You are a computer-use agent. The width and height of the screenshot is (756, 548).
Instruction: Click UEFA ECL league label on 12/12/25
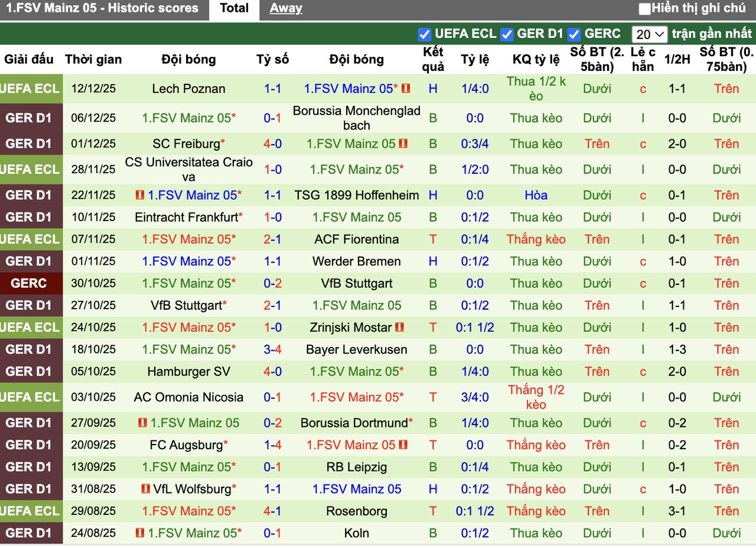[31, 89]
